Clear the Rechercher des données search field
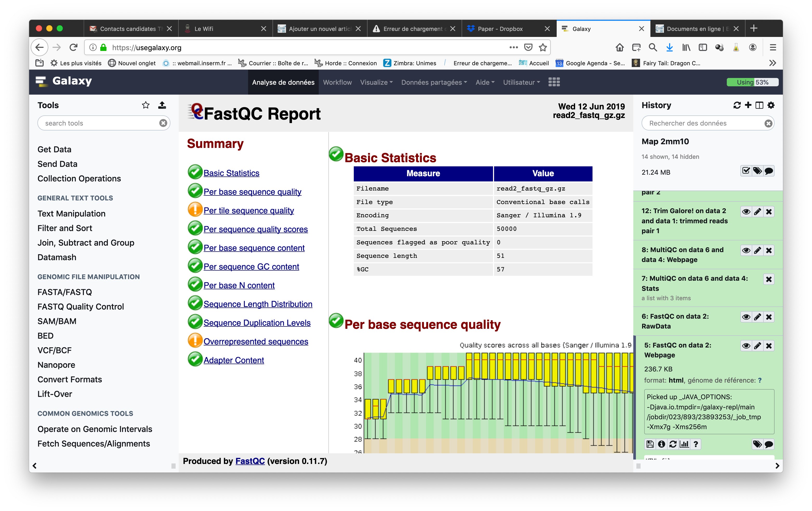Image resolution: width=812 pixels, height=511 pixels. pos(768,123)
